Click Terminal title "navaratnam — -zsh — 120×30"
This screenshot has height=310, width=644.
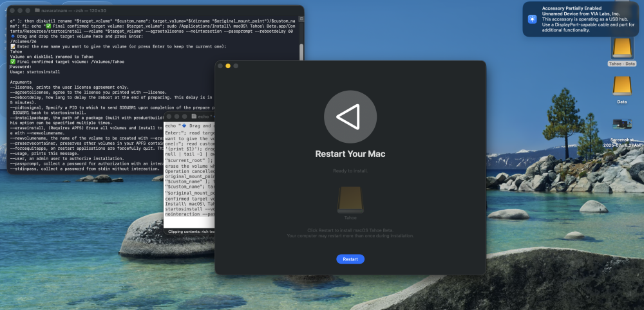(x=74, y=10)
